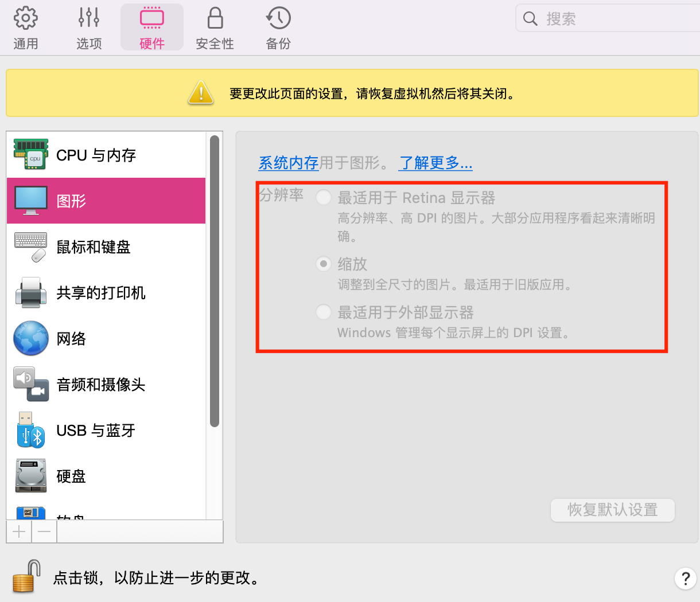Open 鼠标和键盘 settings

click(94, 247)
